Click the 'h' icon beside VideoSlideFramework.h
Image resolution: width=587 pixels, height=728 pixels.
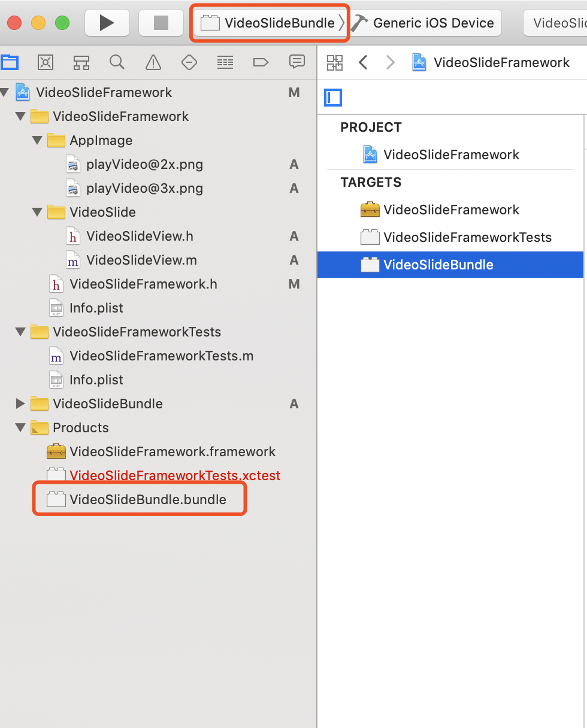(56, 284)
